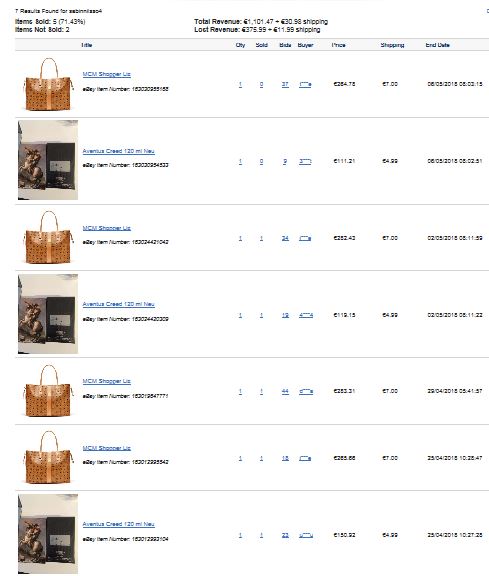Open the first MCM Shopper Liz listing title
This screenshot has height=576, width=489.
coord(107,74)
